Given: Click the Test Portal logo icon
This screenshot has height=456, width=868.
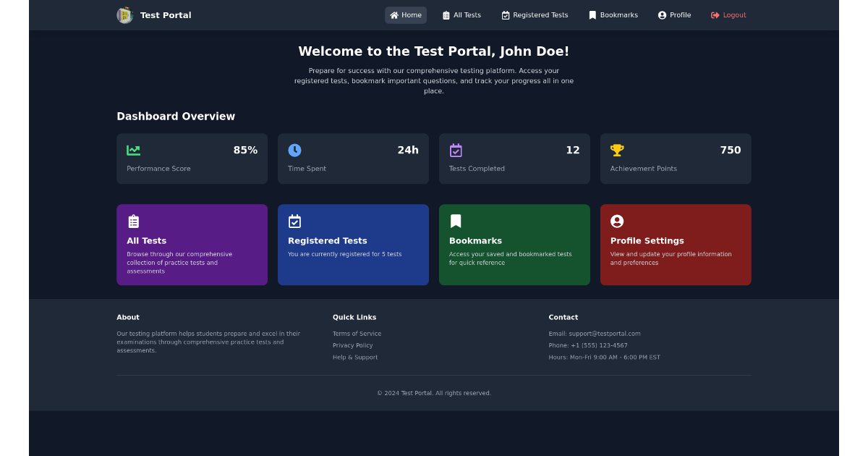Looking at the screenshot, I should point(124,14).
